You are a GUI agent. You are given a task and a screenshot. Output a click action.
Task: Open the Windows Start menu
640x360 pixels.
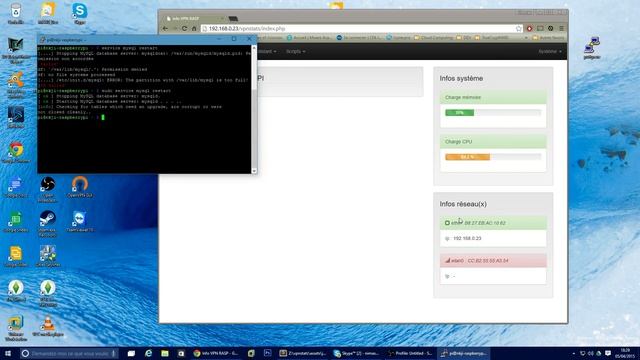click(8, 353)
